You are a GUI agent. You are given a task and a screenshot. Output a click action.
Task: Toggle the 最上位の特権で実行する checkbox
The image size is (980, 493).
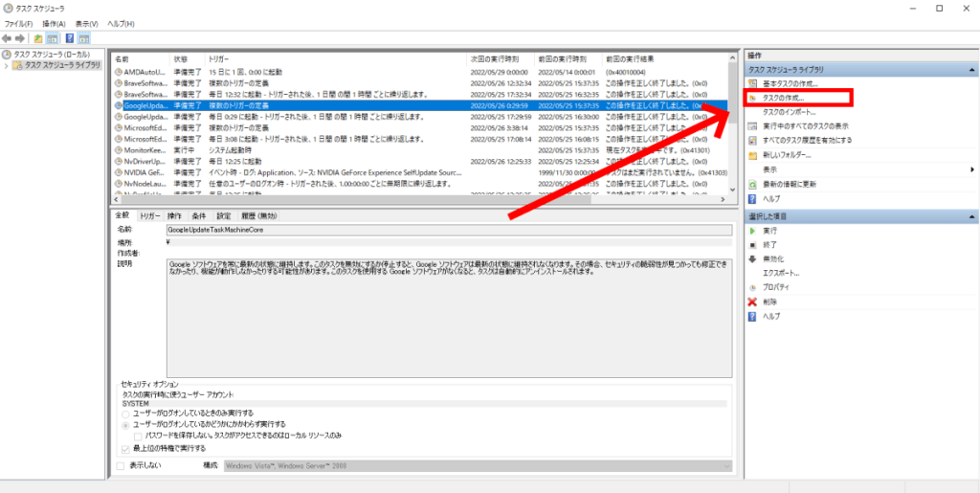coord(126,448)
